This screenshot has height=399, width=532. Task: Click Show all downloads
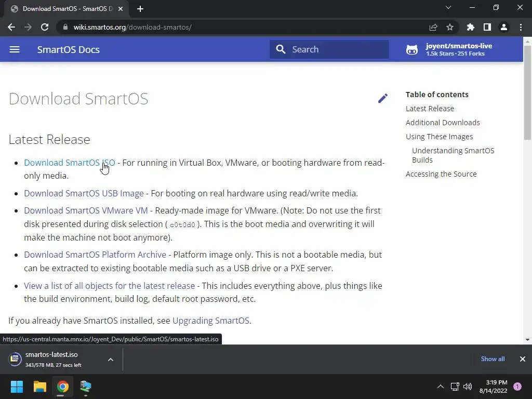coord(493,359)
